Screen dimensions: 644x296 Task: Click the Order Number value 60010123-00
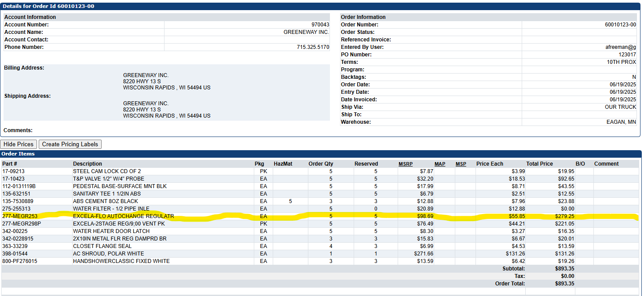(x=620, y=25)
